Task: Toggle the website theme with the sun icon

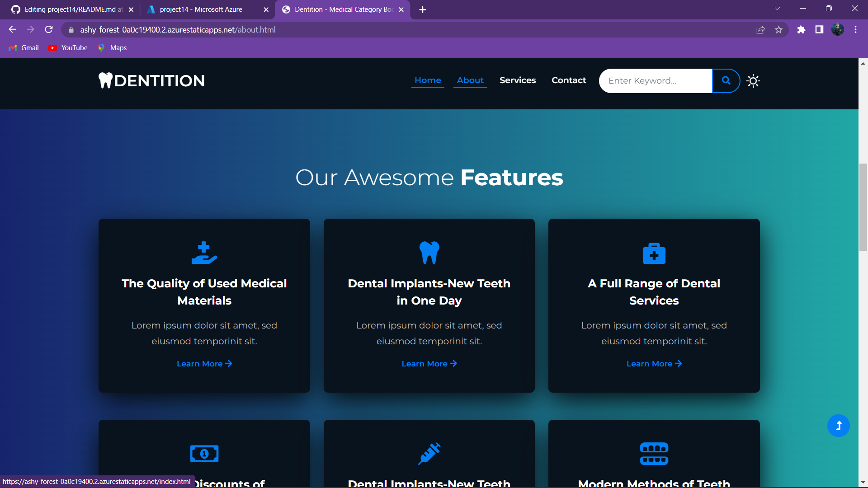Action: pos(753,81)
